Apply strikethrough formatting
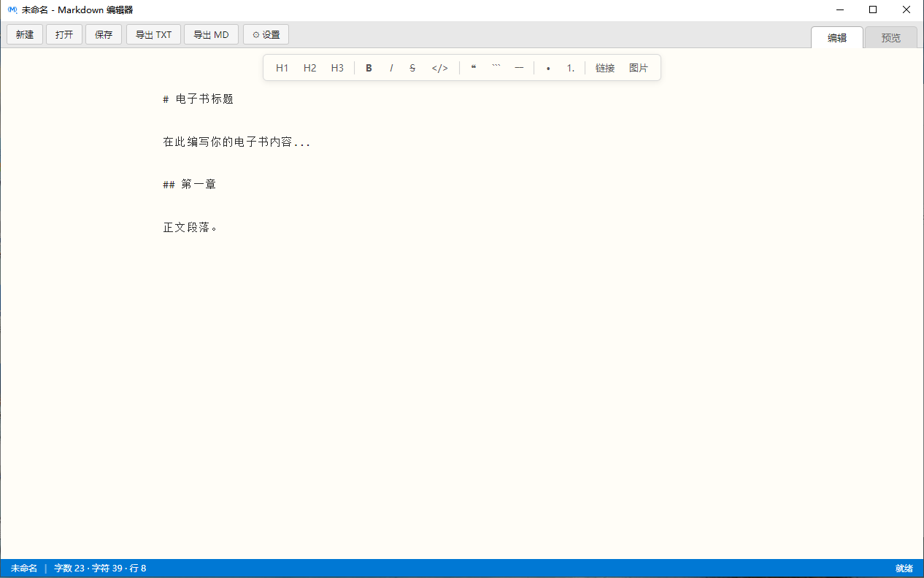The height and width of the screenshot is (578, 924). [x=412, y=68]
